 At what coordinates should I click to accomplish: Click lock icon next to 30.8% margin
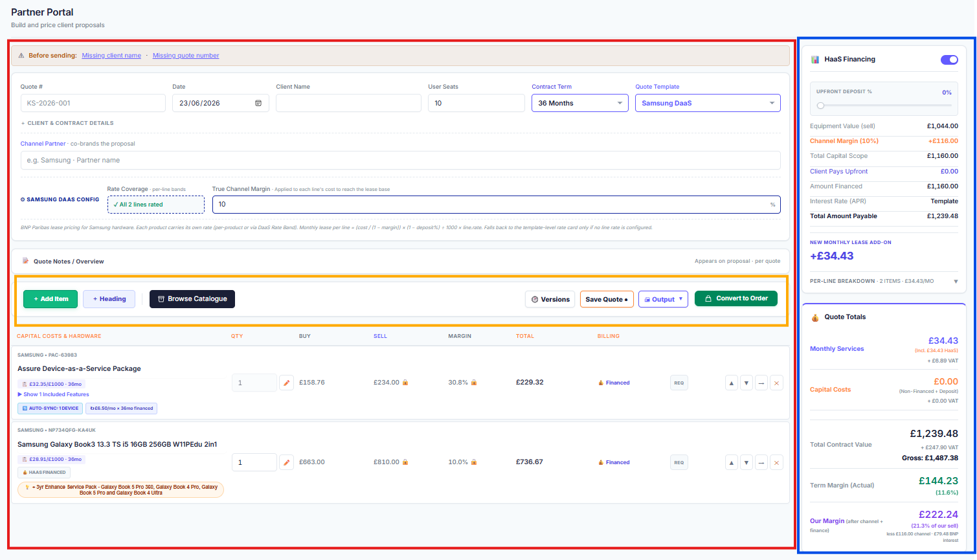click(474, 383)
